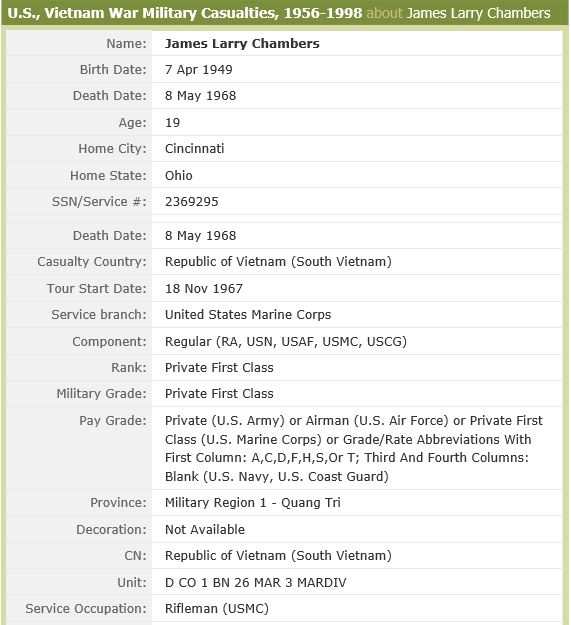Click James Larry Chambers in the header
Screen dimensions: 571x625
point(479,13)
